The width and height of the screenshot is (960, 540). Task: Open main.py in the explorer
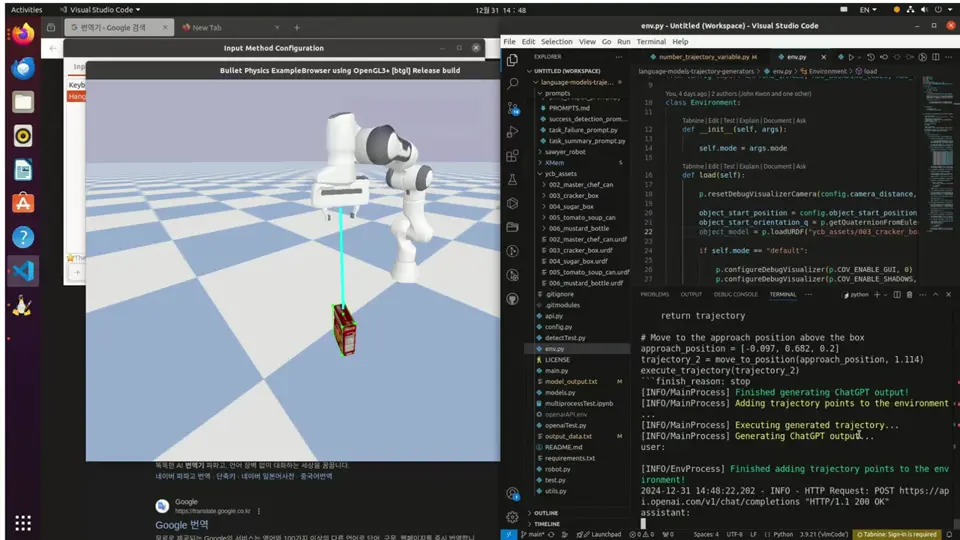click(556, 371)
